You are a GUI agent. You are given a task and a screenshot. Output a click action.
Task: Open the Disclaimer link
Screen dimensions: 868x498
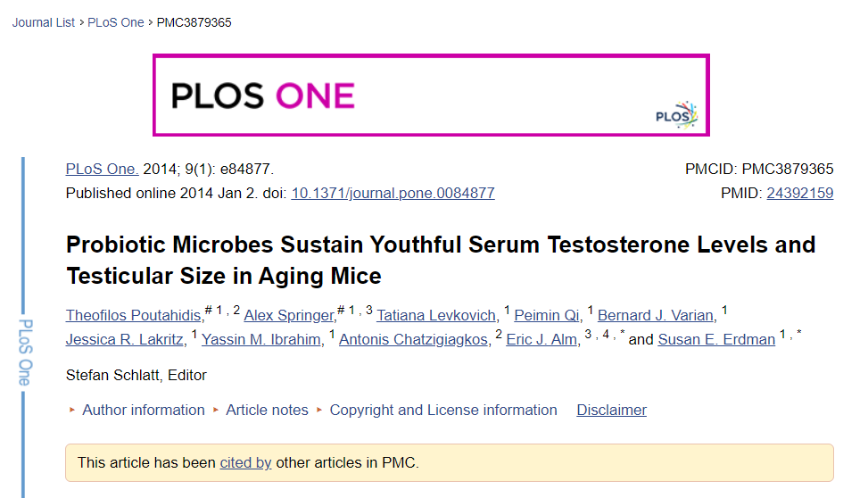point(611,411)
